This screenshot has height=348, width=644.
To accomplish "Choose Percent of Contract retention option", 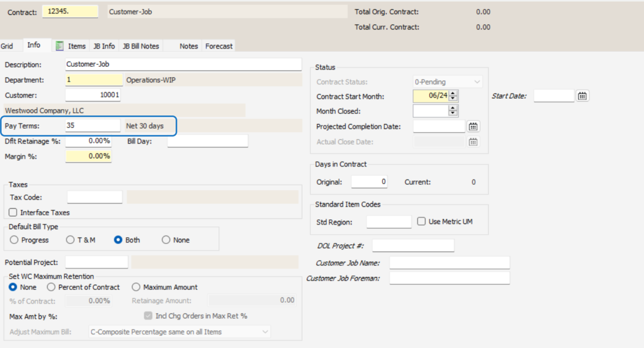I will 51,287.
